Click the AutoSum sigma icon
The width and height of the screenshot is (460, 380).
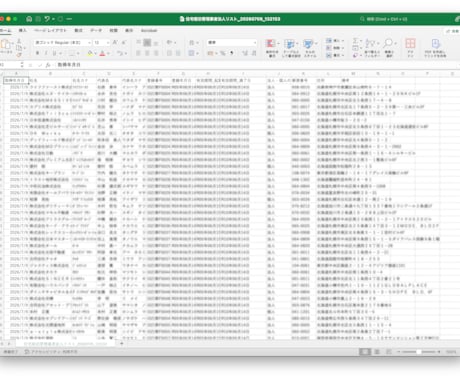(x=356, y=41)
